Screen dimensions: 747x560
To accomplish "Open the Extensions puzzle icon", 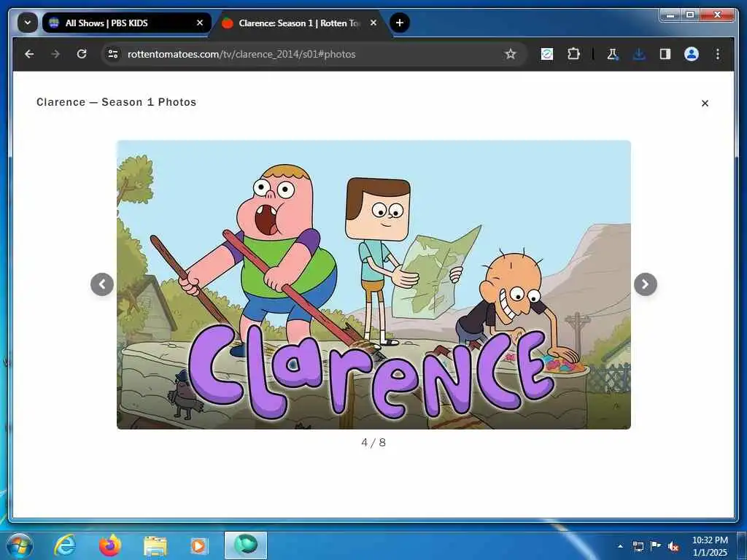I will 573,54.
